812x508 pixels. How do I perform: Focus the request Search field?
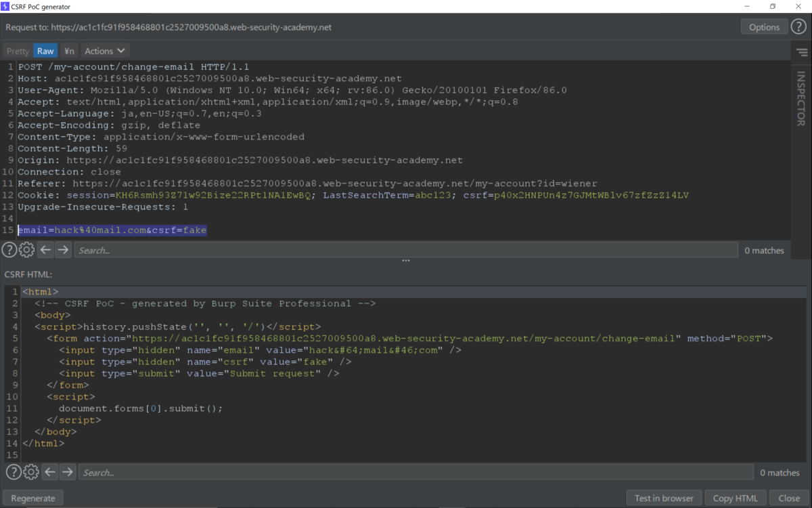coord(406,250)
